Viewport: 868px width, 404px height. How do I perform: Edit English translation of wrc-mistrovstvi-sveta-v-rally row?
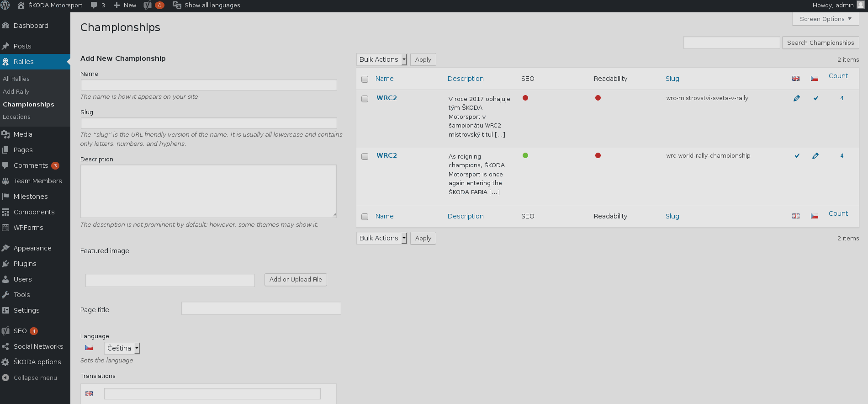pos(797,98)
